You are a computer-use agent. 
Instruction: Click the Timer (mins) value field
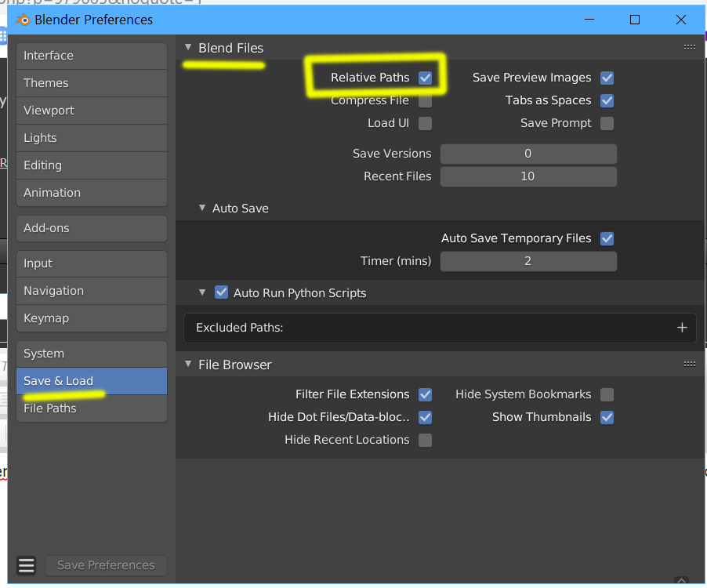point(528,261)
